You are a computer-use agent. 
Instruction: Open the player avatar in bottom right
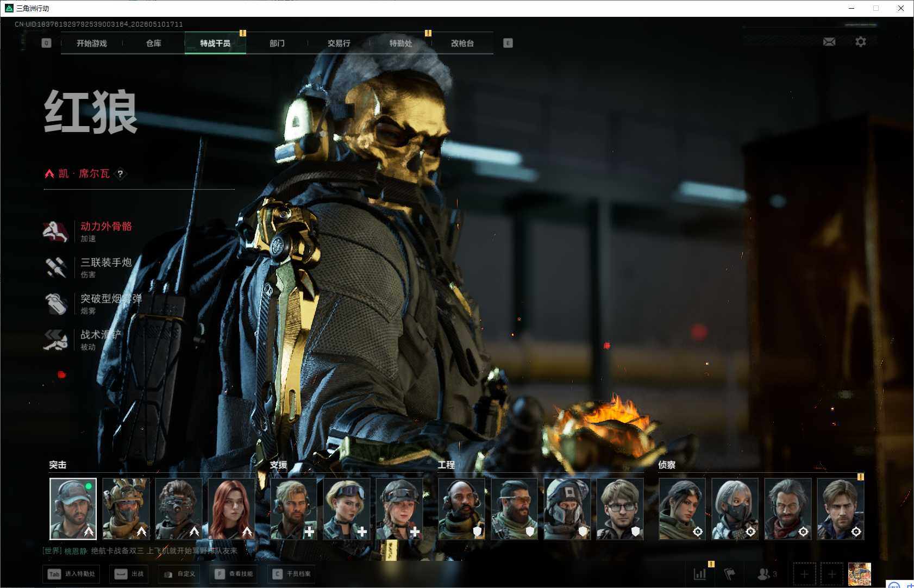click(860, 574)
